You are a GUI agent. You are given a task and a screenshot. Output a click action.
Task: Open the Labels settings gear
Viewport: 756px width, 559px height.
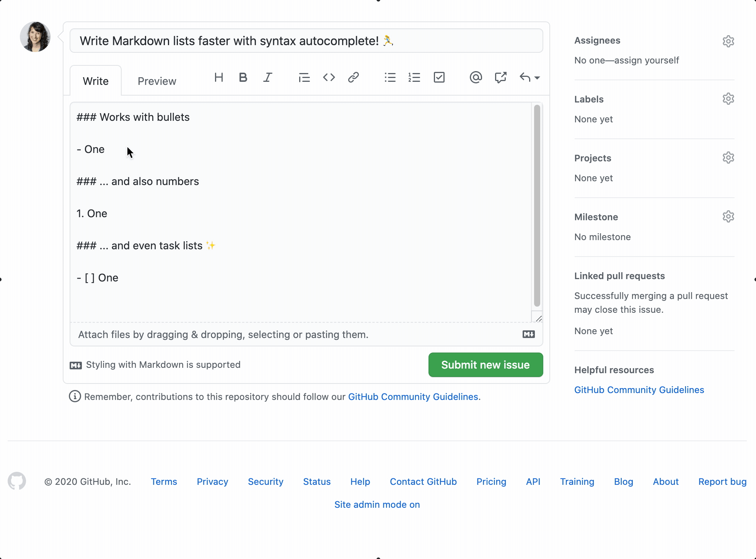[x=728, y=99]
